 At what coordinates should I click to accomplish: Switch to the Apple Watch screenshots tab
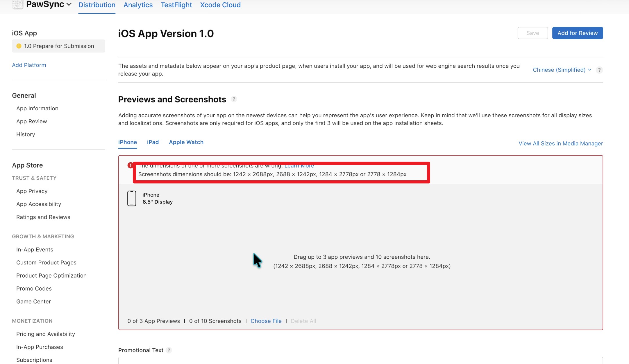pyautogui.click(x=186, y=142)
